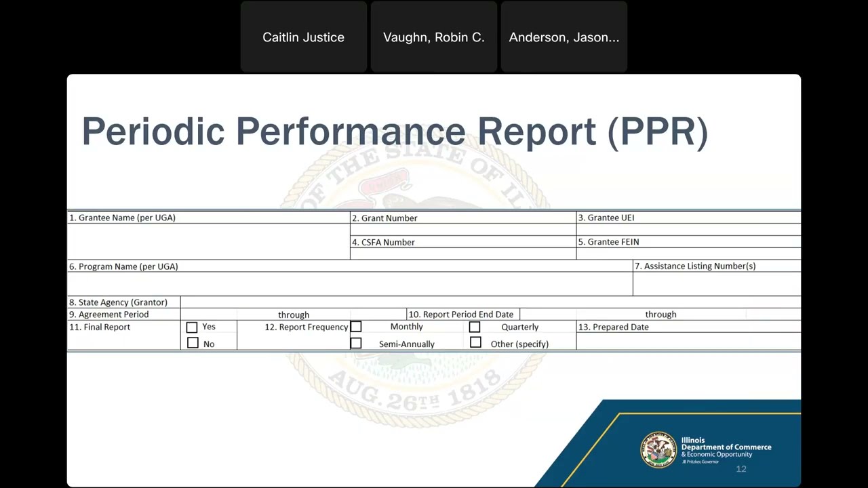868x488 pixels.
Task: Click the slide number 12
Action: pos(741,469)
